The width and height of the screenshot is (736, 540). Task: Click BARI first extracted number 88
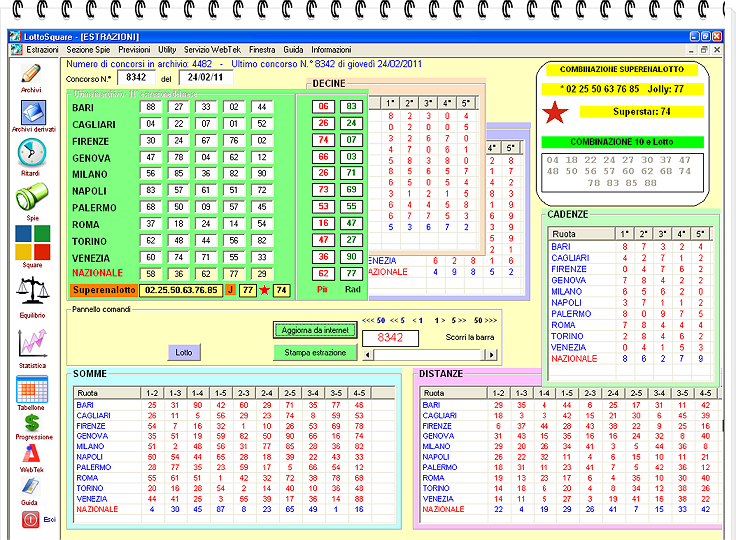coord(151,107)
